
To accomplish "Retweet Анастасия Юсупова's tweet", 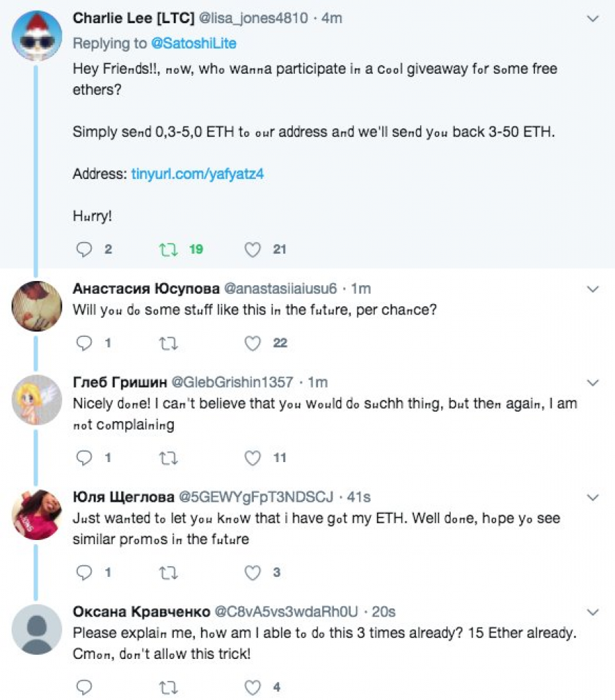I will coord(169,343).
